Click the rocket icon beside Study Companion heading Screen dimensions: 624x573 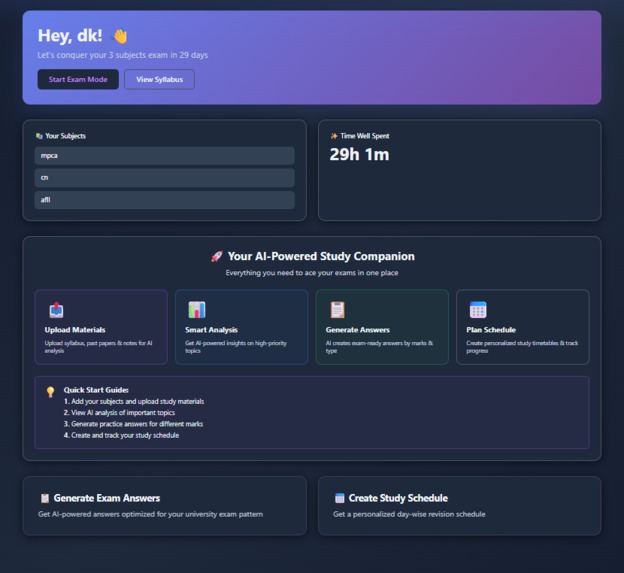coord(217,256)
